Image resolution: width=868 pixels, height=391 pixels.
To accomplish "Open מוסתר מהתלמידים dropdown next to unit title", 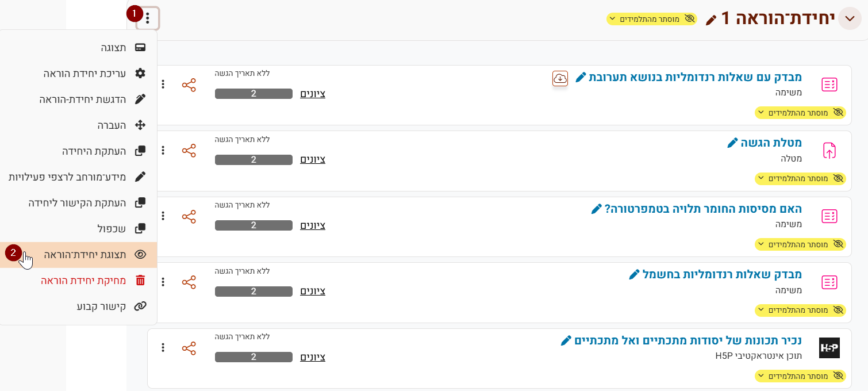I will pos(652,19).
